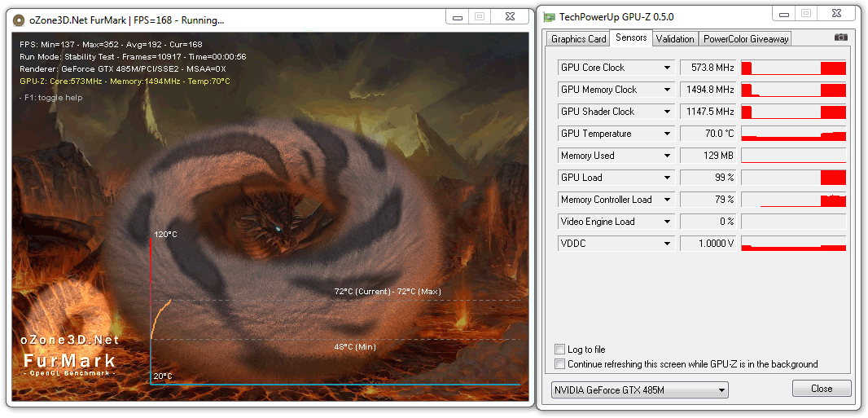Viewport: 868px width, 418px height.
Task: Click the GPU Temperature history graph
Action: (794, 134)
